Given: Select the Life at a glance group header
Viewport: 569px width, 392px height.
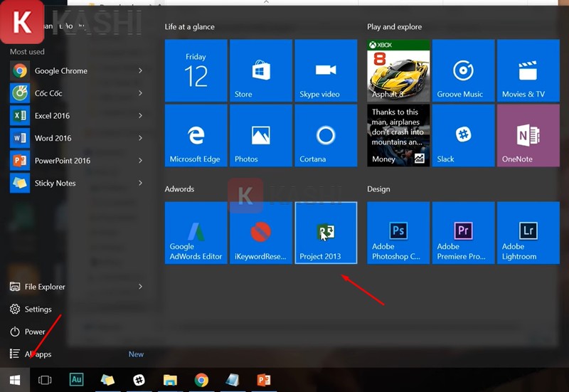Looking at the screenshot, I should pyautogui.click(x=189, y=27).
